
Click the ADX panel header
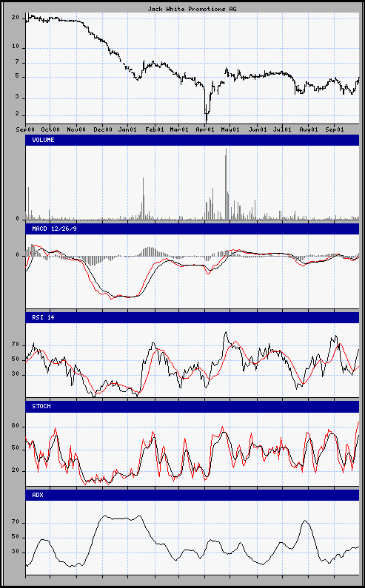coord(192,495)
